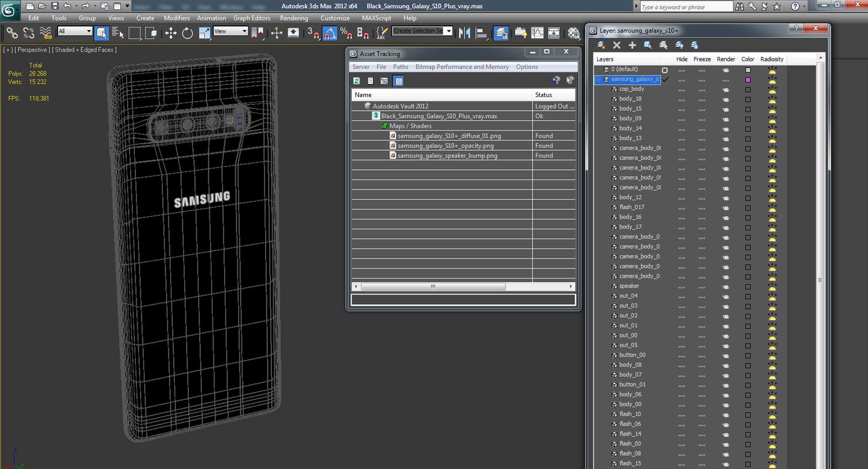Click the color swatch of body_09
Screen dimensions: 868x469
[748, 119]
